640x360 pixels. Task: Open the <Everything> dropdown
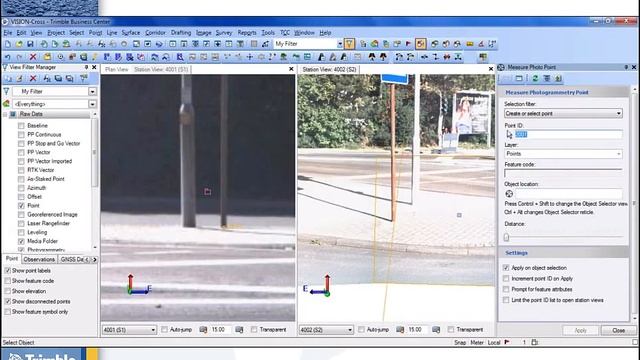click(x=93, y=104)
